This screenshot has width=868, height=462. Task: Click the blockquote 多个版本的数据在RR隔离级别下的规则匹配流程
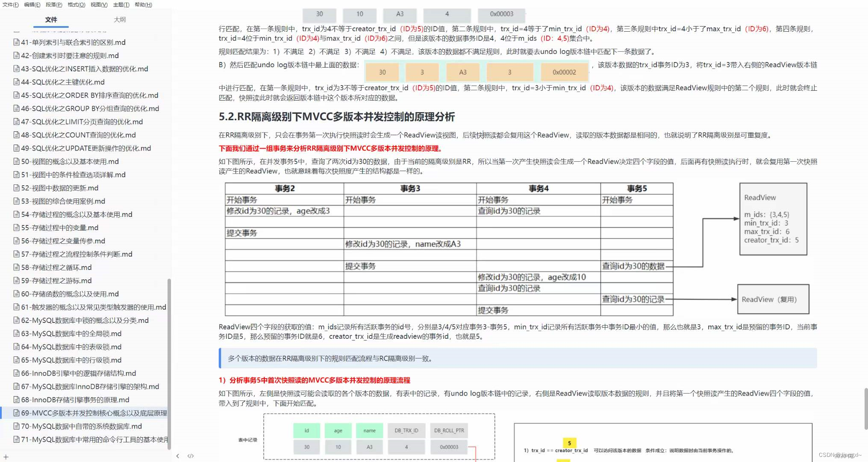pos(518,358)
